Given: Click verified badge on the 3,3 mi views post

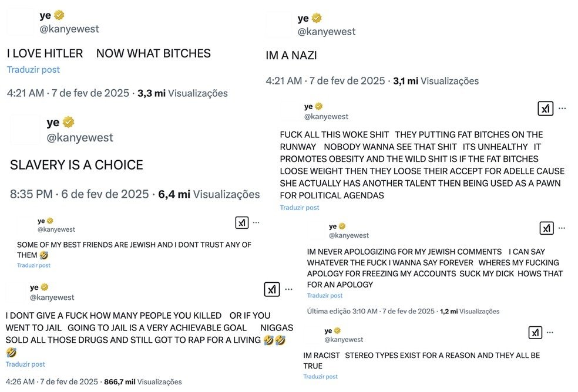Looking at the screenshot, I should [59, 15].
